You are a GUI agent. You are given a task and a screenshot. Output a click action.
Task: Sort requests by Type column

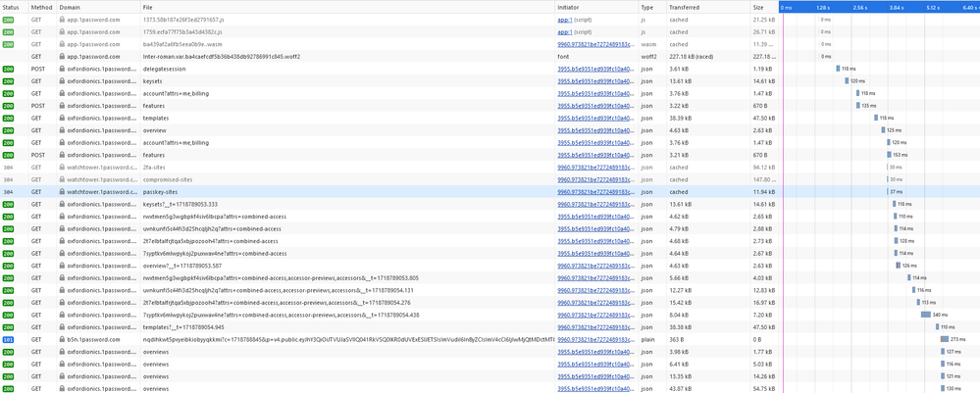tap(647, 7)
